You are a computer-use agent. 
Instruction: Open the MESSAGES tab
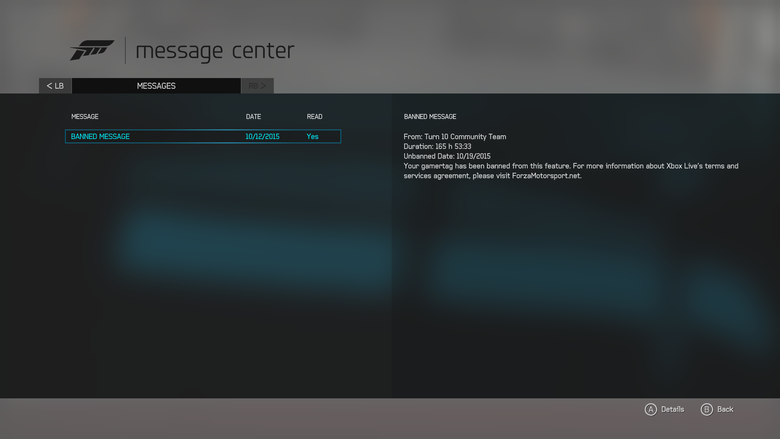coord(156,86)
